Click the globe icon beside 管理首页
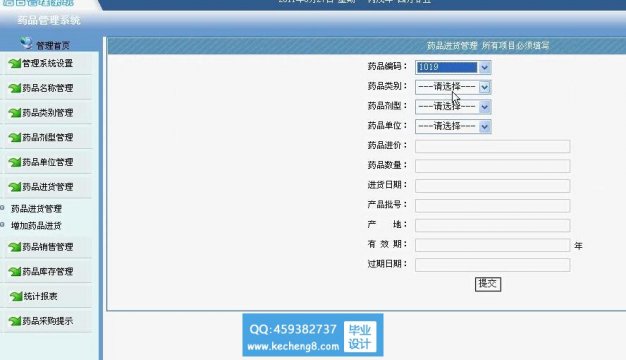 pos(26,43)
